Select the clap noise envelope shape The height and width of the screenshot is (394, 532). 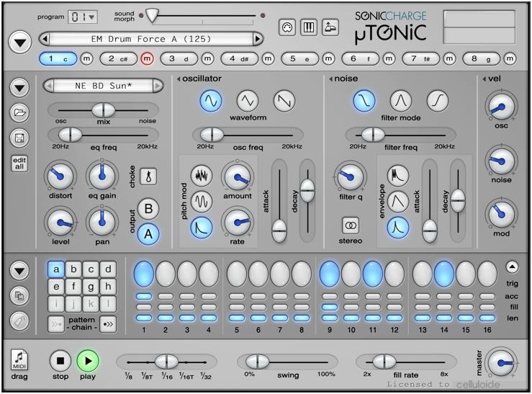click(x=397, y=176)
